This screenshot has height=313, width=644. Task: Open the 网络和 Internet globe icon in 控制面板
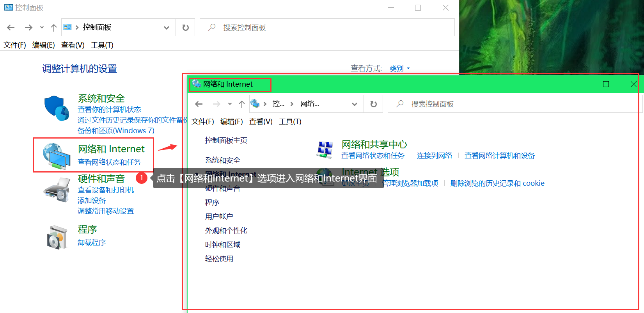(x=57, y=156)
